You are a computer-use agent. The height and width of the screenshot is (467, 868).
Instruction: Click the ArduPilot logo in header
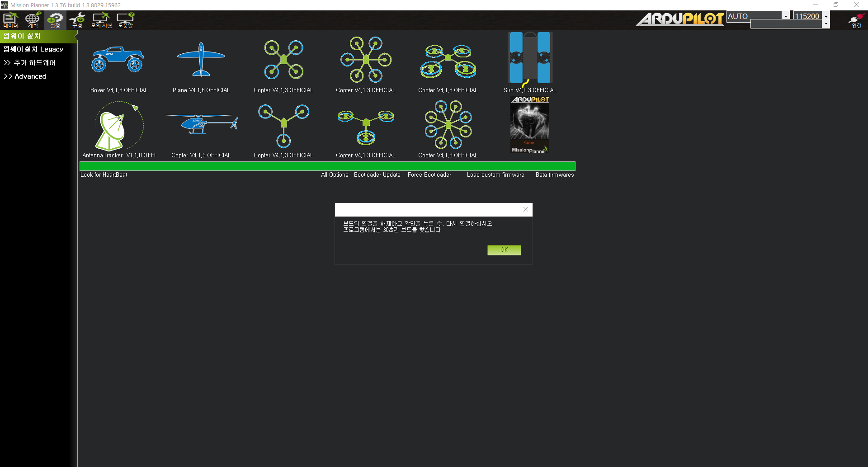(x=679, y=19)
